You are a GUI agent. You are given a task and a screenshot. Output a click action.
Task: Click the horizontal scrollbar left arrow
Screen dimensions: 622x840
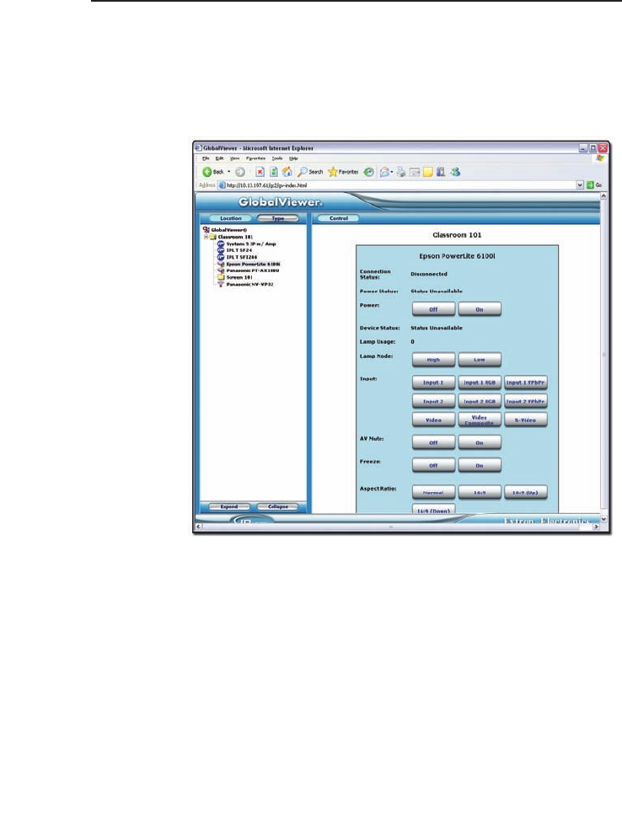[199, 527]
